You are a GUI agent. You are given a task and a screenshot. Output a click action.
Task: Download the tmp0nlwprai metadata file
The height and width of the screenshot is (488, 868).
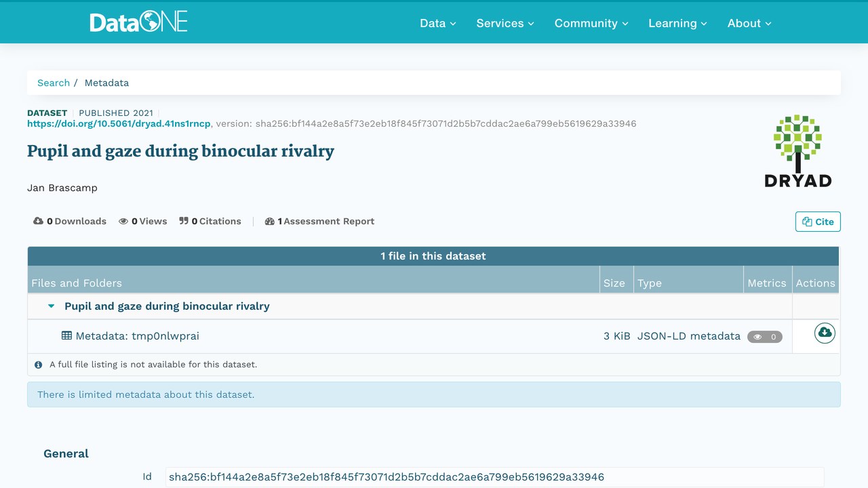tap(825, 333)
